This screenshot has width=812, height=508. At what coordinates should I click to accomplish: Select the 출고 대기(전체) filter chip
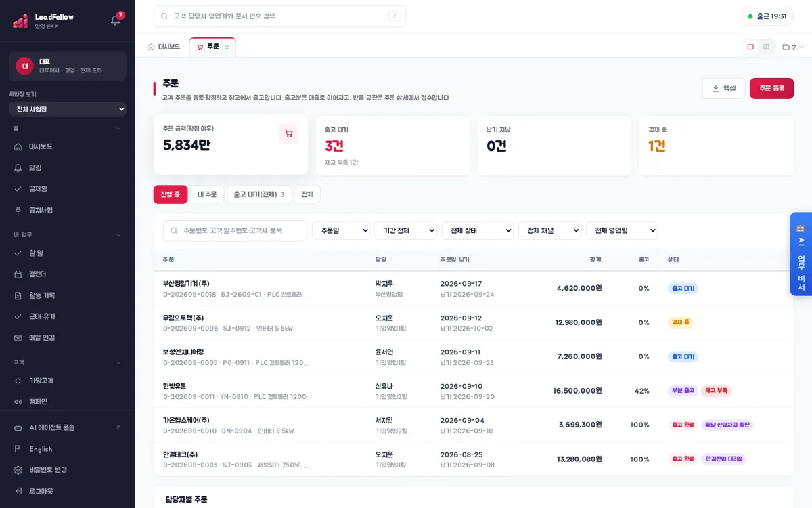[x=259, y=194]
